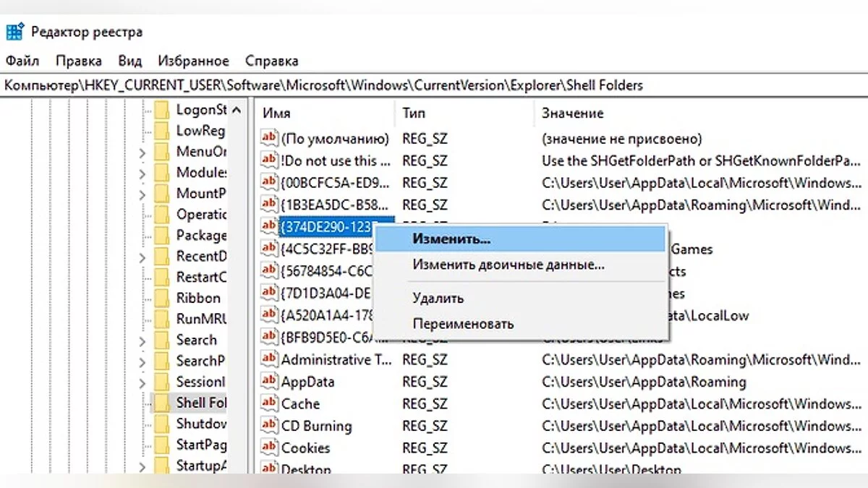Screen dimensions: 868x488
Task: Click the icon beside Administrative T... value
Action: point(270,359)
